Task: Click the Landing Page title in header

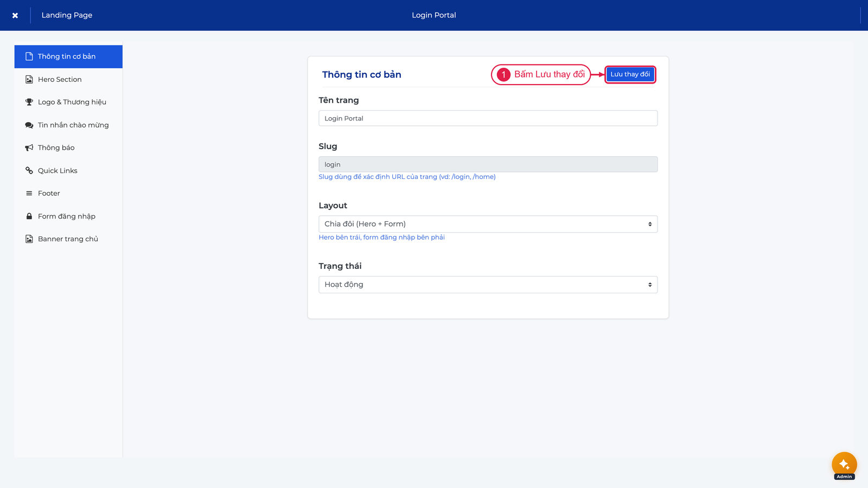Action: pos(67,15)
